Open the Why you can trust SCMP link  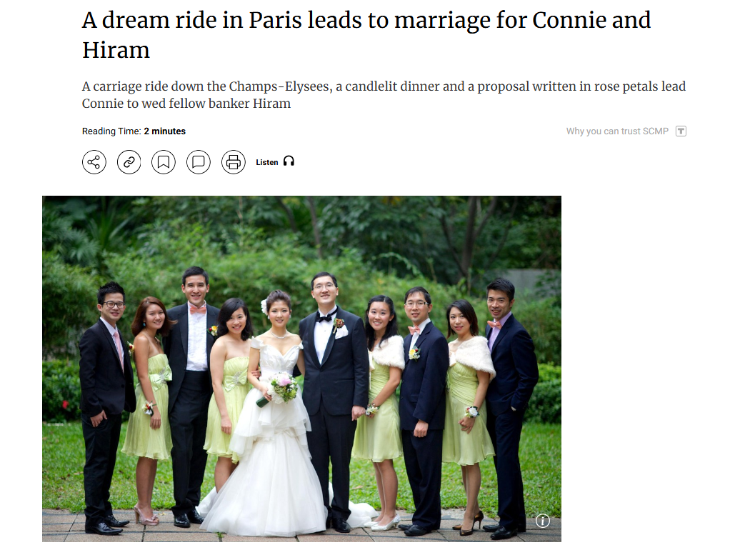[617, 131]
